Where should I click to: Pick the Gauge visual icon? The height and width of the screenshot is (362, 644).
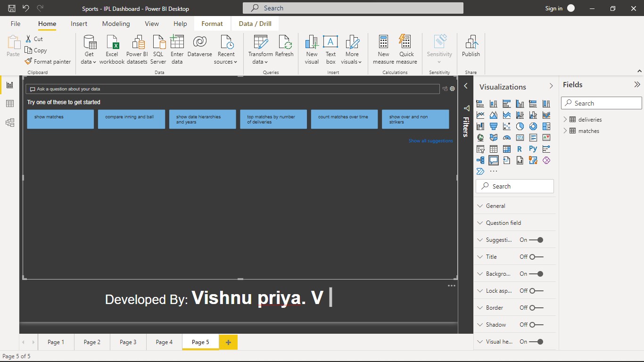pos(507,138)
